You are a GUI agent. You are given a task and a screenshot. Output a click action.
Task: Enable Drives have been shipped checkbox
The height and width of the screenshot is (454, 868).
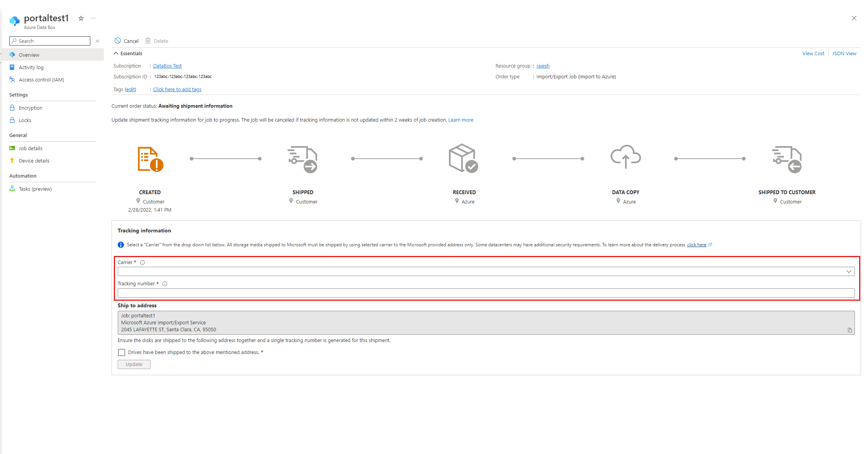(x=120, y=352)
